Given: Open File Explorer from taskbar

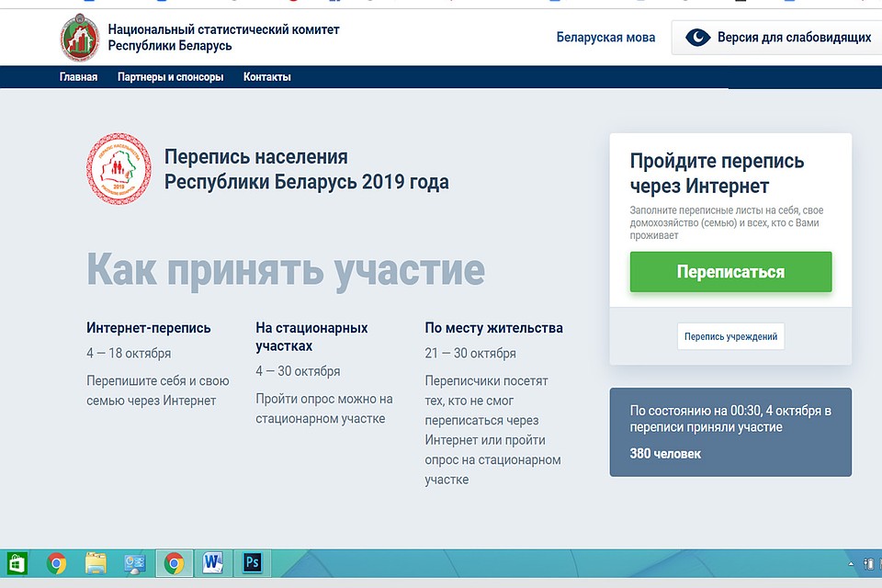Looking at the screenshot, I should tap(96, 563).
